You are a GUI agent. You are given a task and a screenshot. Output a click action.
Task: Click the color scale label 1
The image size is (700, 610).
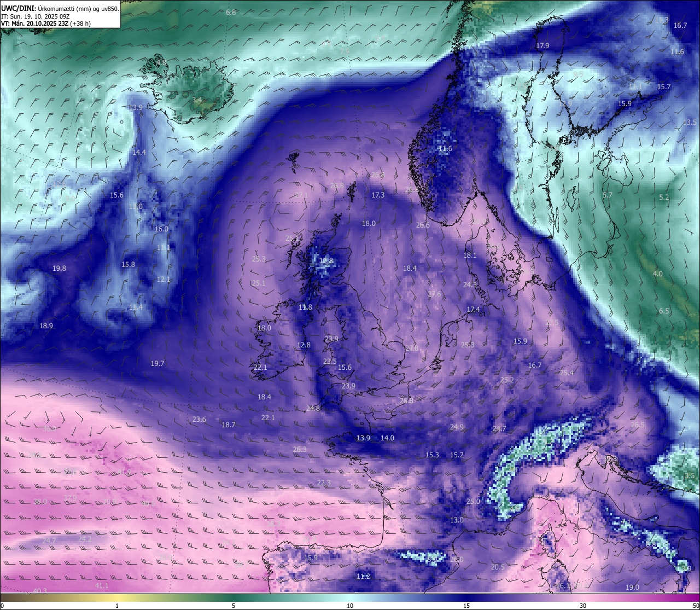(117, 606)
